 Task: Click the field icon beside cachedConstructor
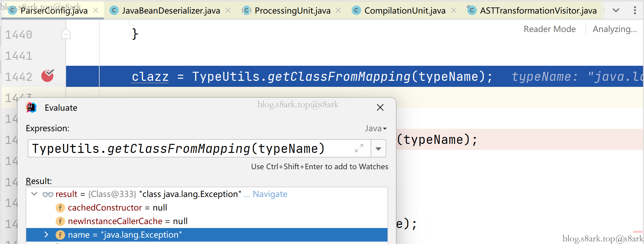pos(60,208)
